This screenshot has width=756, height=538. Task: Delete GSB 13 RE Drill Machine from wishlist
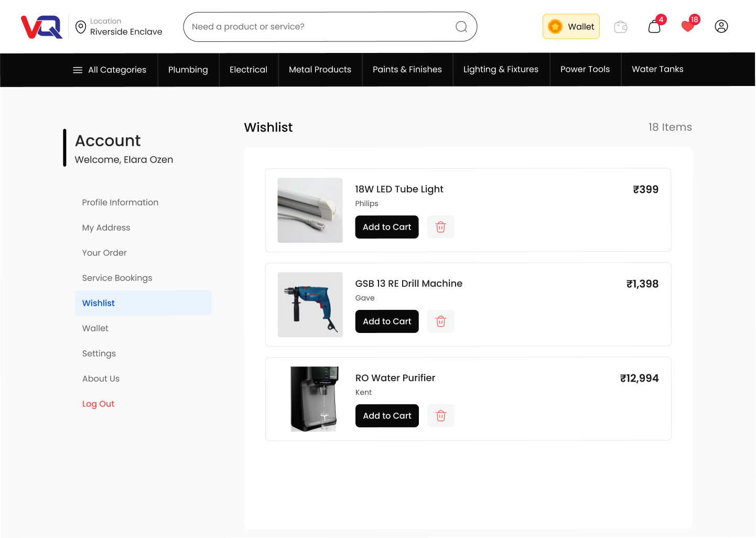click(x=440, y=321)
